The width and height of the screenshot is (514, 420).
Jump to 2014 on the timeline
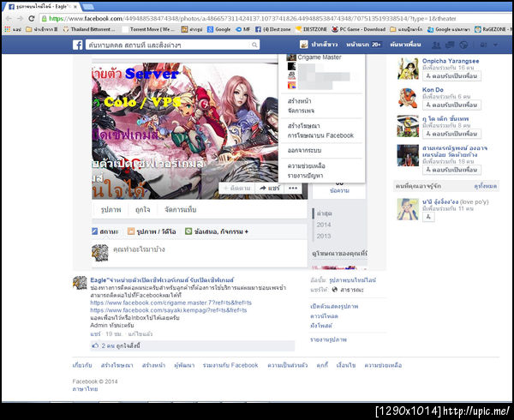click(324, 225)
